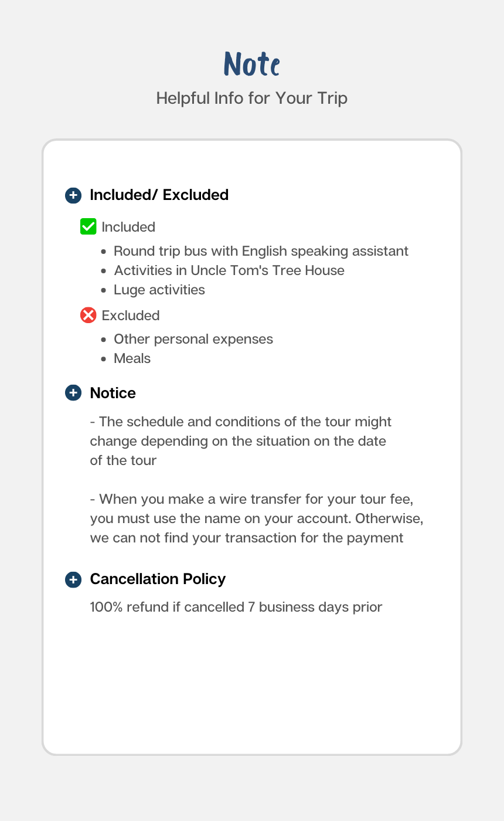Expand the Cancellation Policy heading
Screen dimensions: 504x821
(158, 579)
